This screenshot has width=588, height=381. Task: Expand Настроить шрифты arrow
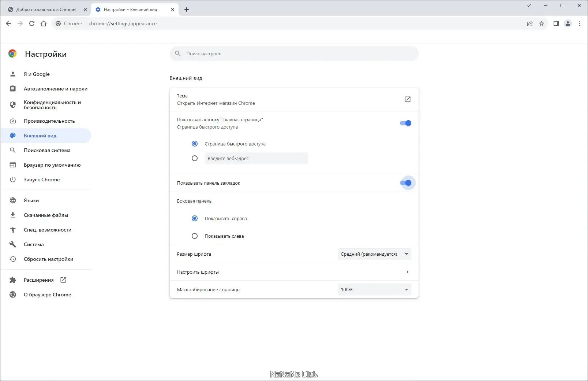pos(408,272)
